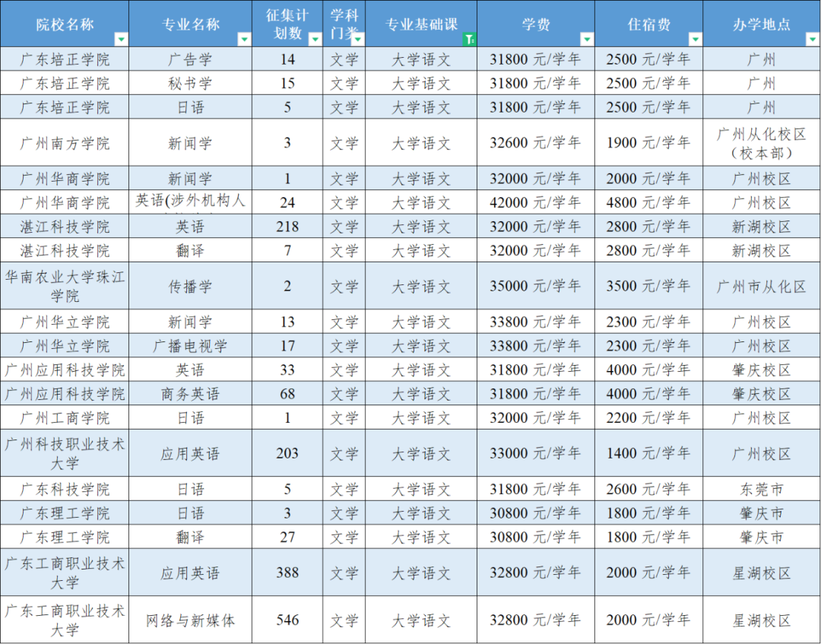Click the 广州工商学院 school cell
Image resolution: width=821 pixels, height=644 pixels.
coord(65,417)
